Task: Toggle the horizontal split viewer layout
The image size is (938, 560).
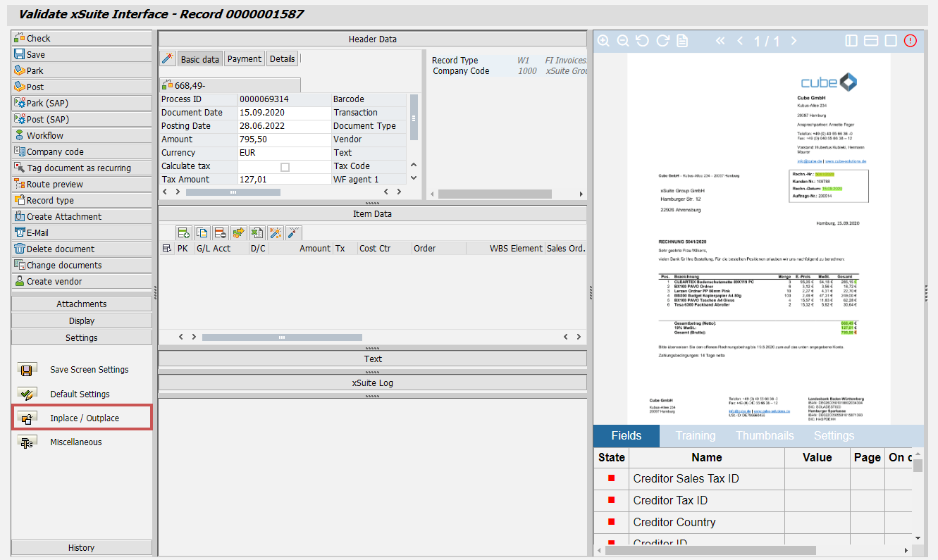Action: [870, 41]
